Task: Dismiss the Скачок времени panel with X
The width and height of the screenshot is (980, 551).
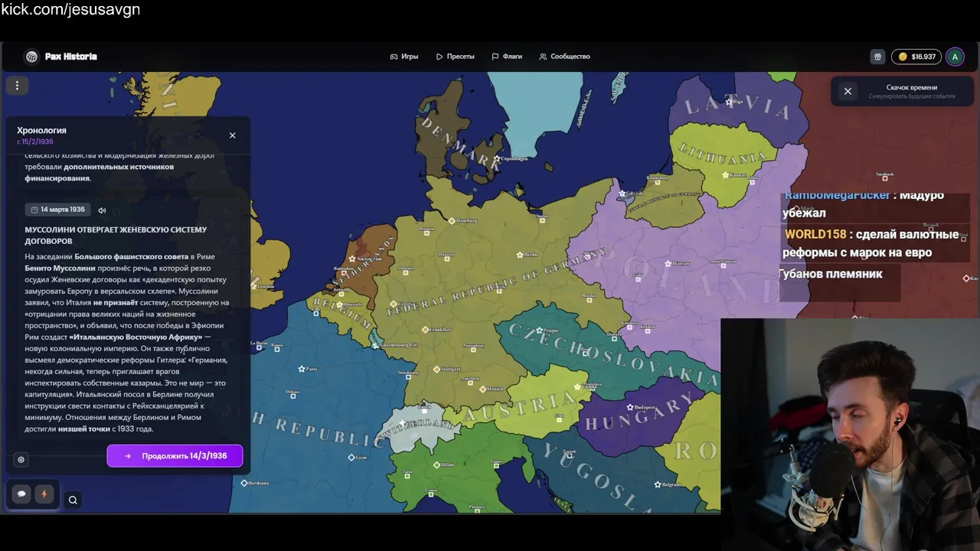Action: [x=848, y=91]
